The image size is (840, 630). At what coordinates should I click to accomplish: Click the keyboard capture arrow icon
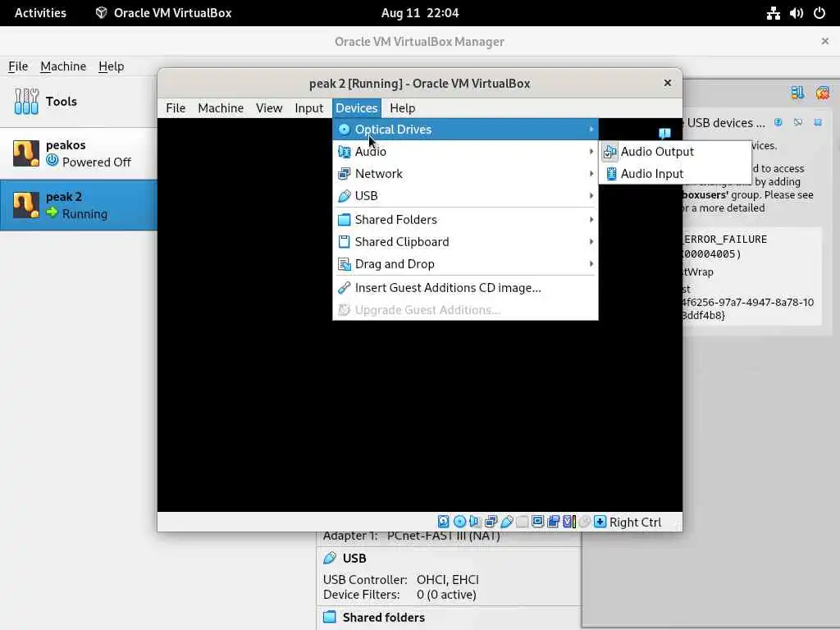click(600, 522)
